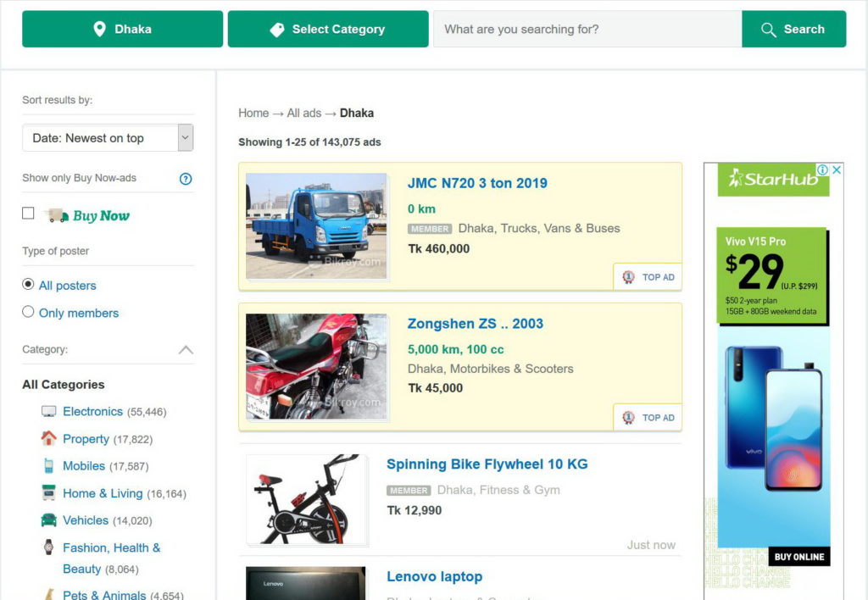The width and height of the screenshot is (868, 600).
Task: Select the monitor icon next to Electronics
Action: 50,411
